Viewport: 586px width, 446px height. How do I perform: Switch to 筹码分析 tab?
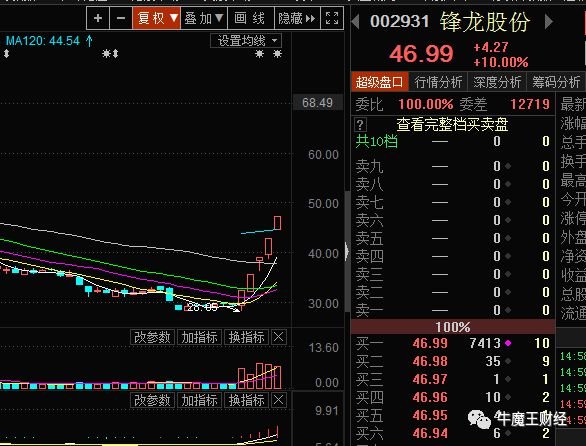tap(556, 82)
